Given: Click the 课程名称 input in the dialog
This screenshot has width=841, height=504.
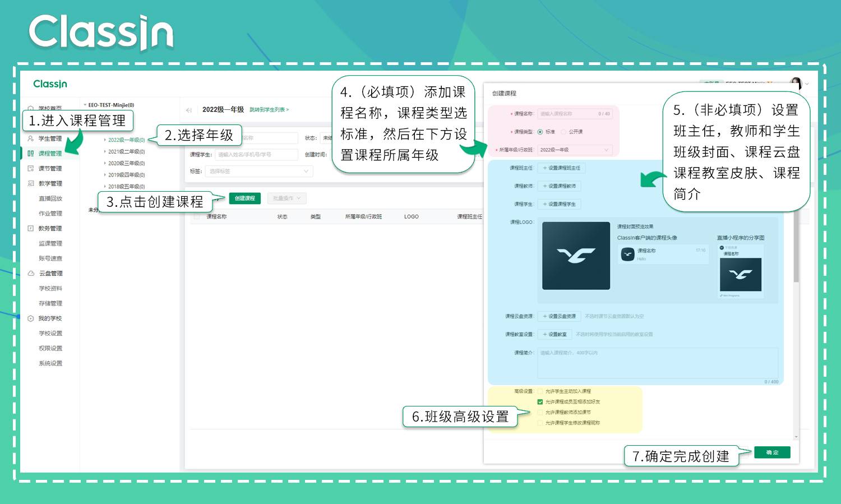Looking at the screenshot, I should [575, 114].
